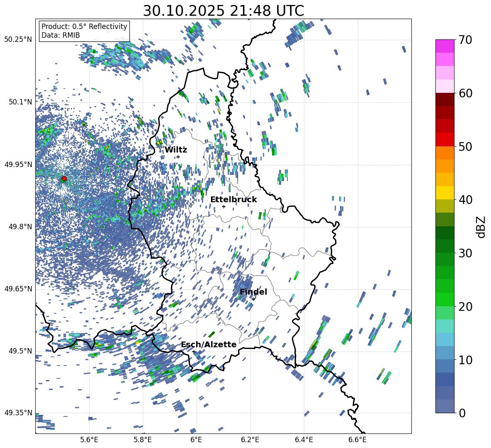Click the dark green 30 dBZ colorbar segment

[445, 246]
